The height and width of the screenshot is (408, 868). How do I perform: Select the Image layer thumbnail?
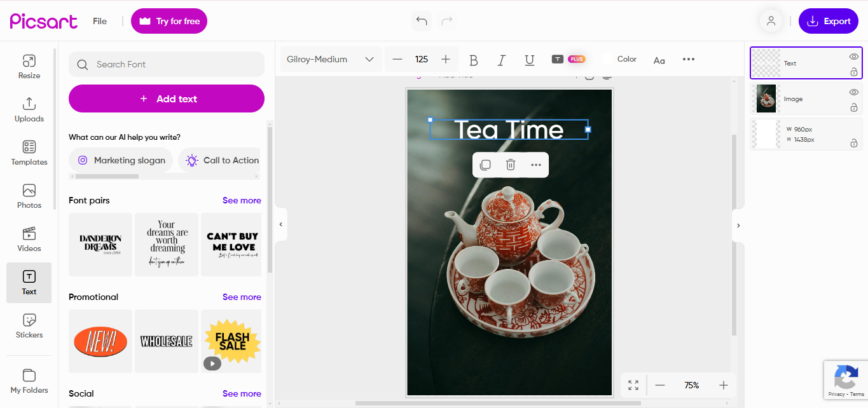(766, 99)
